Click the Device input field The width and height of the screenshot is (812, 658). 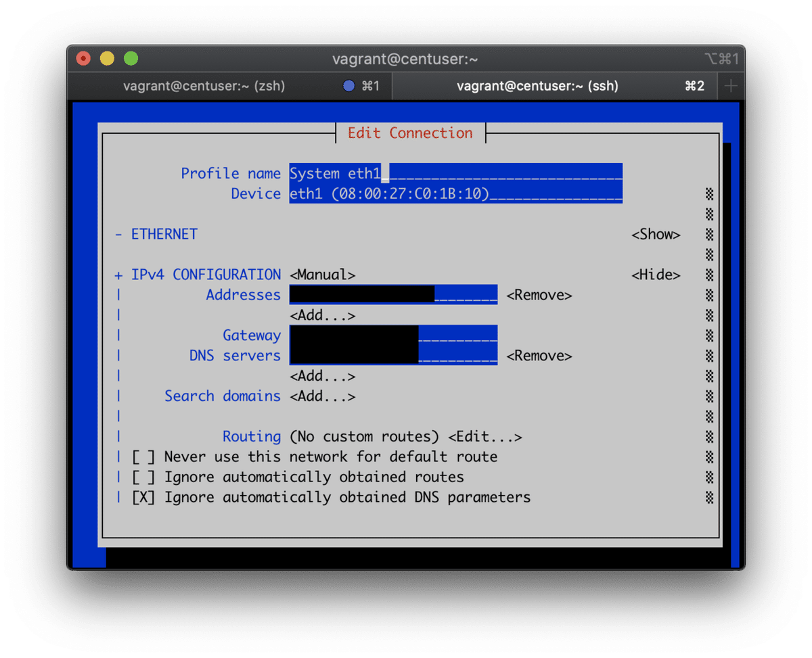(455, 194)
